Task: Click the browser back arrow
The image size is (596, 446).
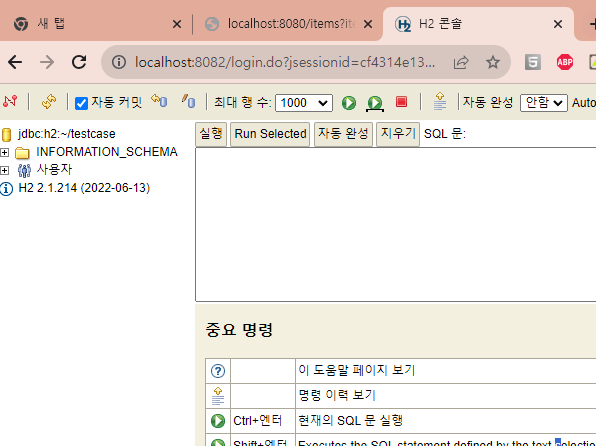Action: [15, 62]
